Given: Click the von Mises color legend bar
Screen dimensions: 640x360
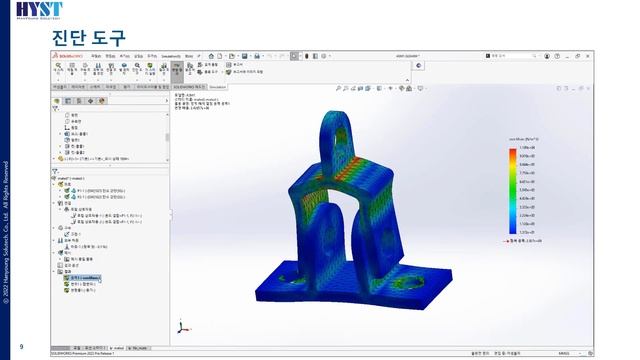Looking at the screenshot, I should [x=513, y=191].
